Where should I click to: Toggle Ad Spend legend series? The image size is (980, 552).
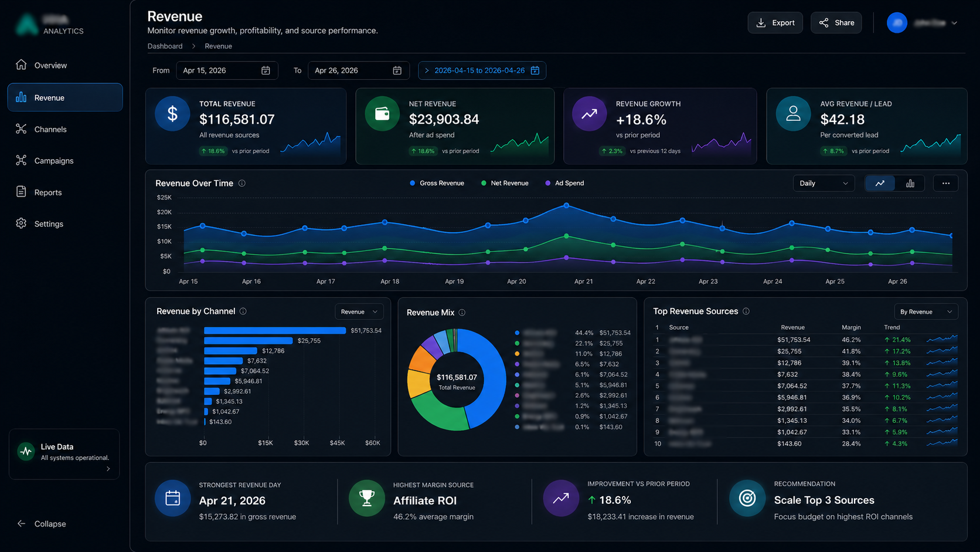pyautogui.click(x=564, y=183)
